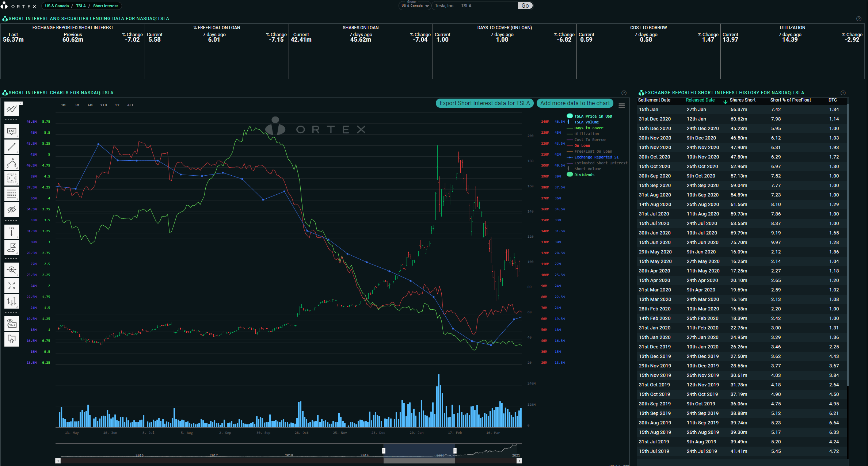Click the fullscreen expand arrows icon

coord(12,286)
